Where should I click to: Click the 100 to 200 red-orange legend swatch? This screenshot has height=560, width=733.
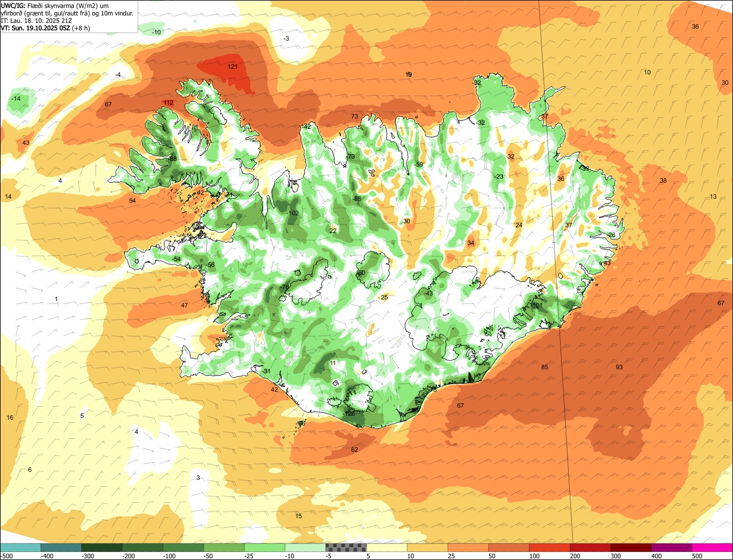click(x=549, y=547)
